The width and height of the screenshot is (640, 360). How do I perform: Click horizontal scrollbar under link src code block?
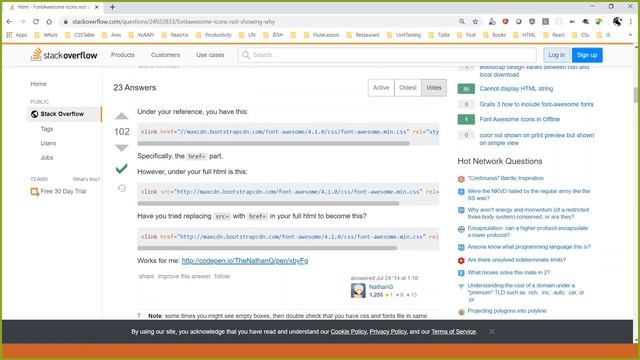pos(268,203)
